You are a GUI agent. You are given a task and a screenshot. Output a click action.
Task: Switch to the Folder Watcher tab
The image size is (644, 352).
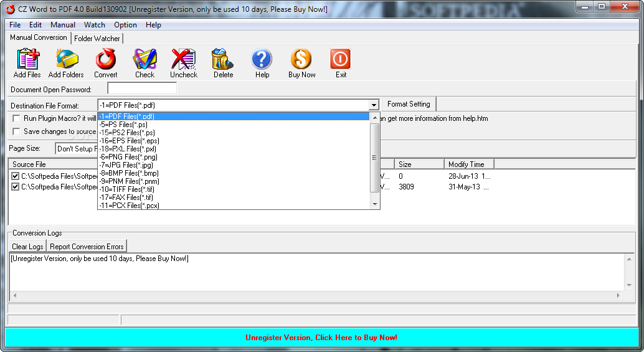[x=97, y=39]
